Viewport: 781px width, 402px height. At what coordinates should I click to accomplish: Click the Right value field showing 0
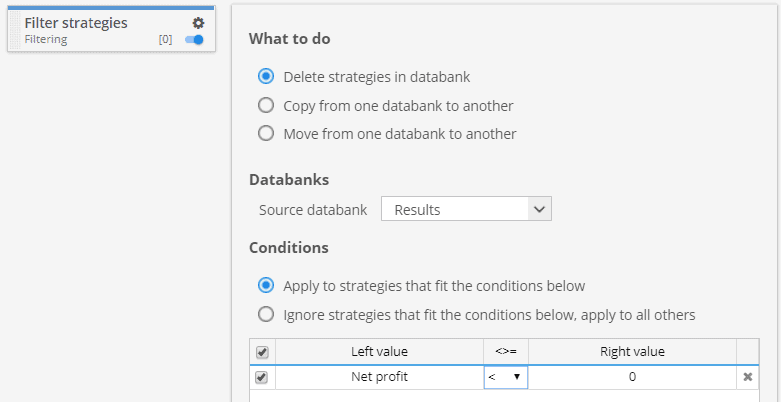632,377
